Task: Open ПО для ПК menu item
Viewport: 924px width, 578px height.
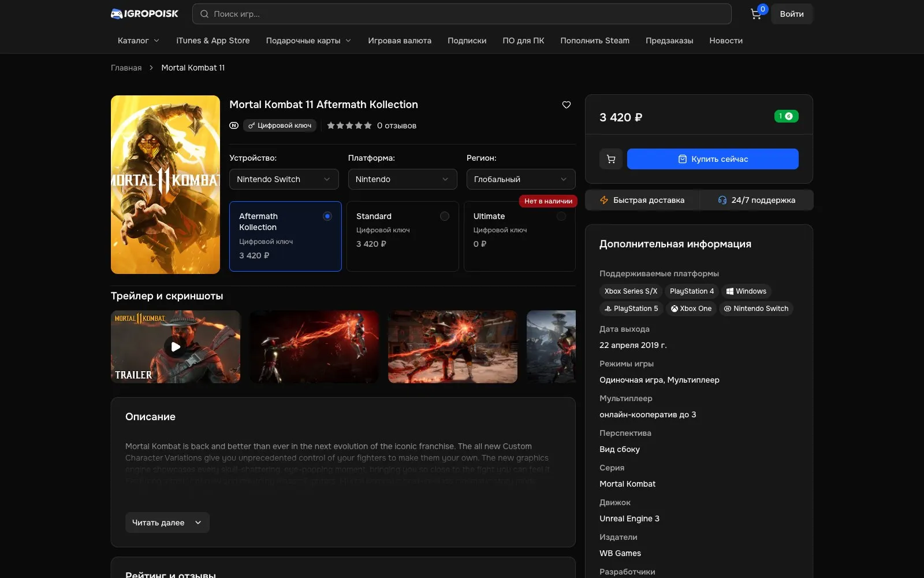Action: point(523,40)
